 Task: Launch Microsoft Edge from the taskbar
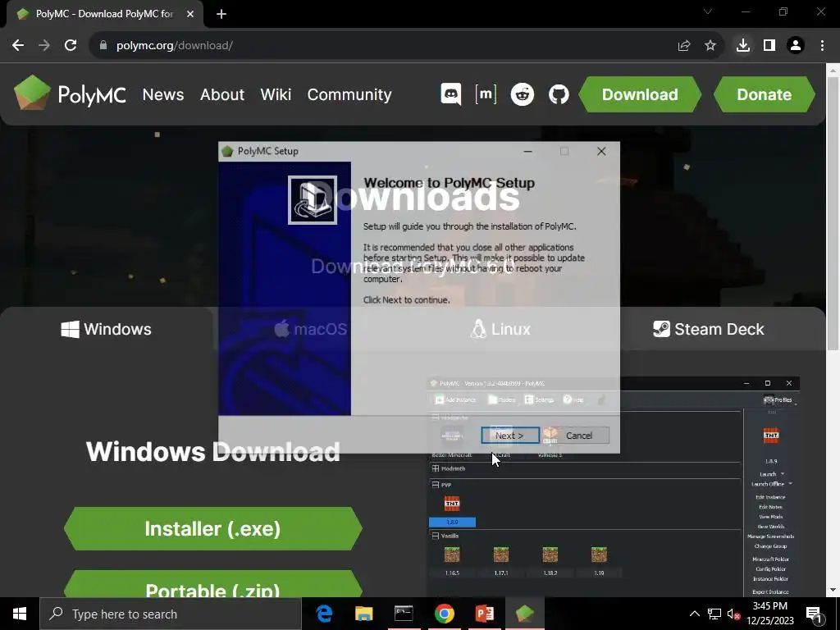pos(324,614)
